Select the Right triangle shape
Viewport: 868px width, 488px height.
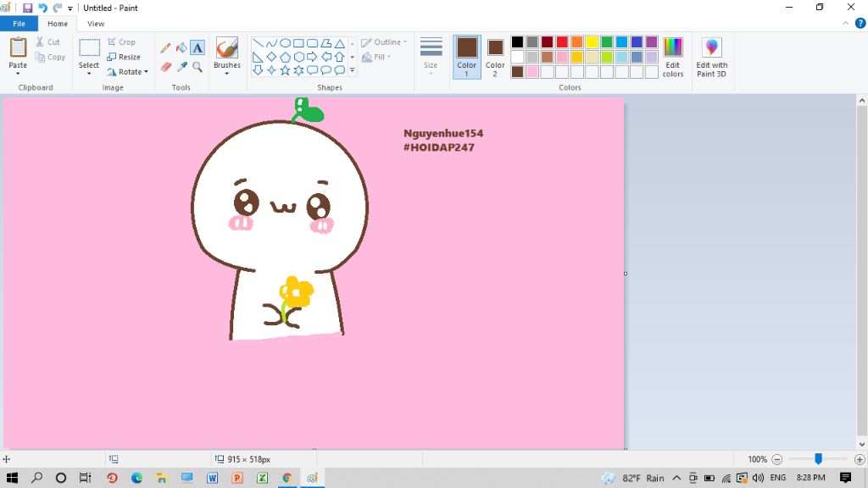pos(258,57)
